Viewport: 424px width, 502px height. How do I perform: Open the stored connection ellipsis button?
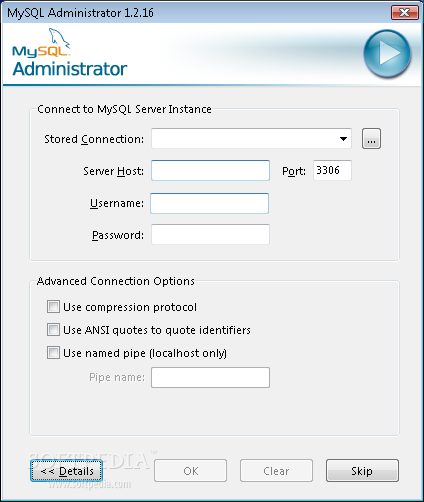tap(371, 138)
